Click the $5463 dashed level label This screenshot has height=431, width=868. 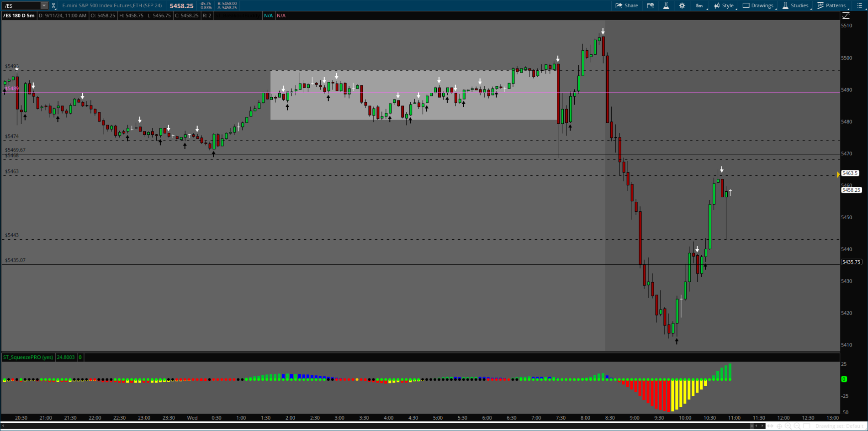click(x=12, y=171)
